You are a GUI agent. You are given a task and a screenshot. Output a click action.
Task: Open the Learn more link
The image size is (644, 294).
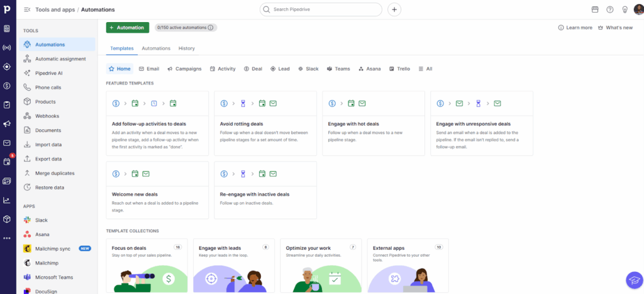click(x=575, y=28)
